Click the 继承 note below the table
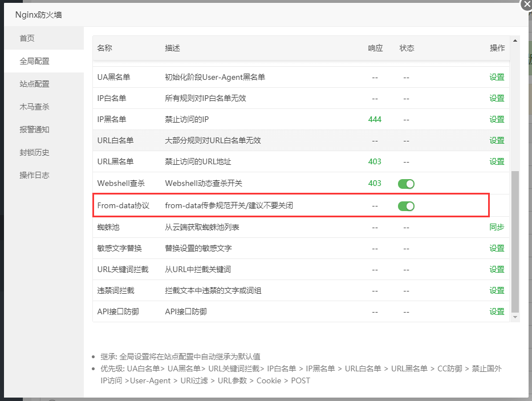Screen dimensions: 532x401 pyautogui.click(x=180, y=357)
